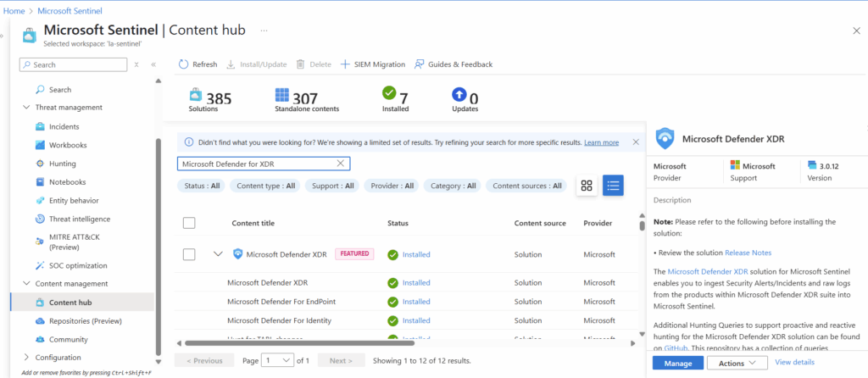Select Content hub in sidebar

82,303
